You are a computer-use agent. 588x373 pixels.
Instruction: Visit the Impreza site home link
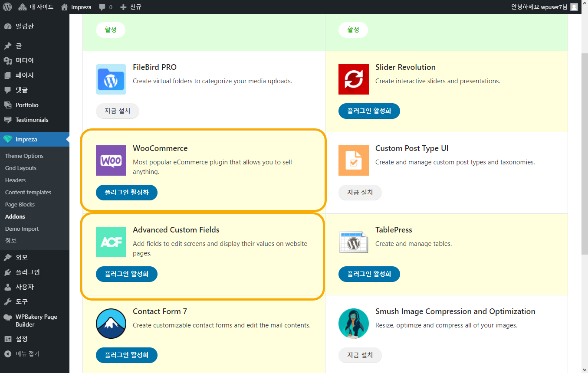tap(76, 7)
